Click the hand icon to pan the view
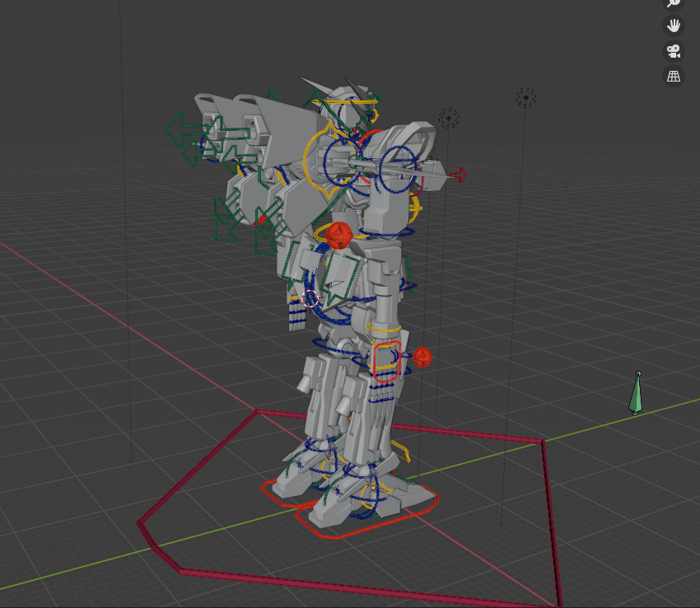 click(674, 26)
